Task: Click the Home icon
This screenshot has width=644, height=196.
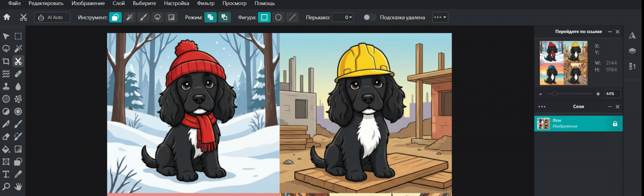Action: (x=7, y=17)
